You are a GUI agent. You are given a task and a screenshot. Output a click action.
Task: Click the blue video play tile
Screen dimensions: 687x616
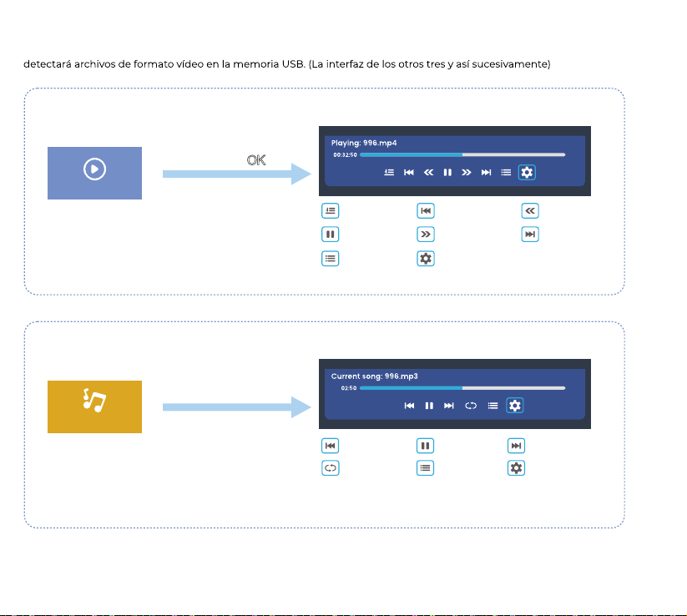[94, 173]
